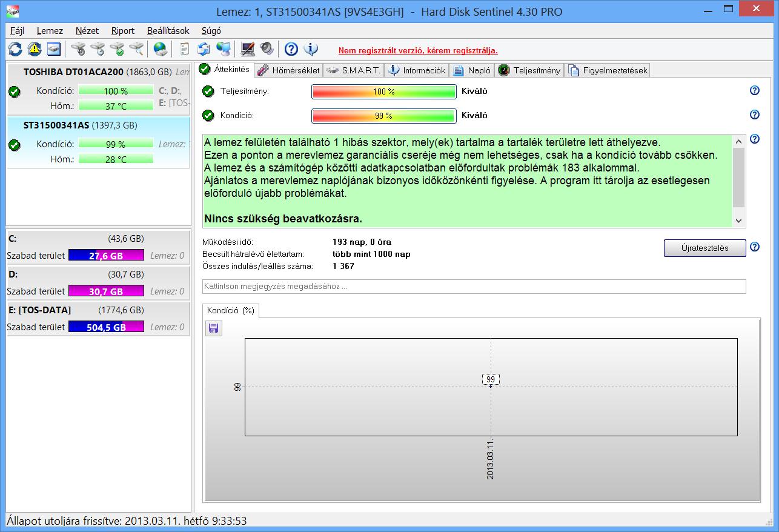Switch to the S.M.A.R.T. tab
This screenshot has height=532, width=779.
pos(353,70)
